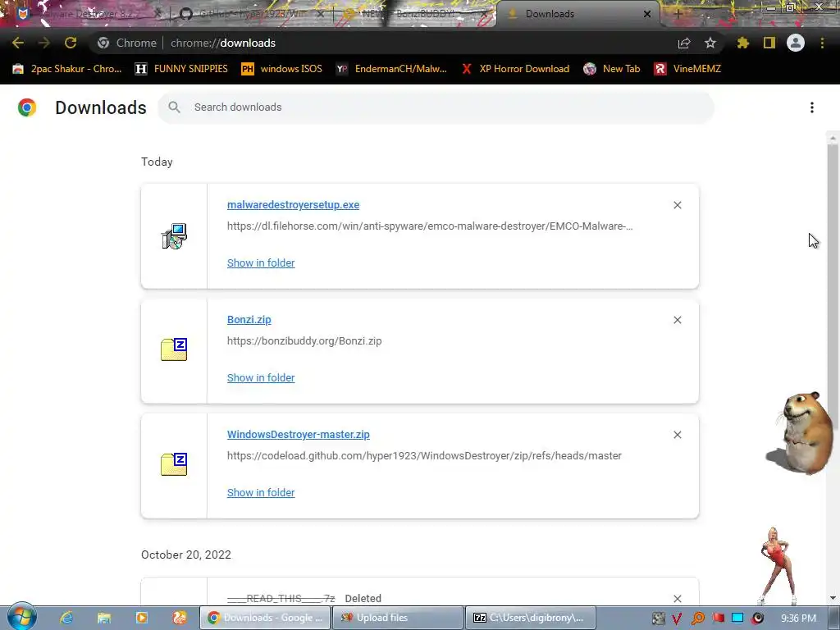The image size is (840, 630).
Task: Close the Downloads tab
Action: [x=647, y=14]
